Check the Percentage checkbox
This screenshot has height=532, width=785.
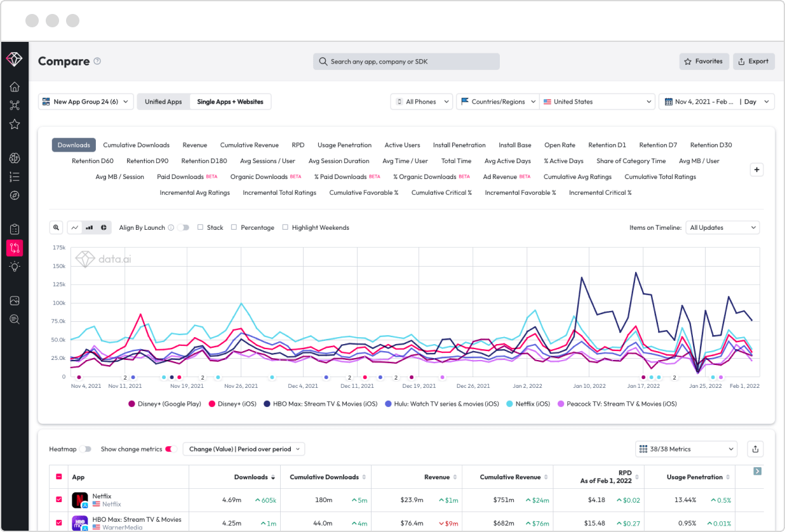234,227
